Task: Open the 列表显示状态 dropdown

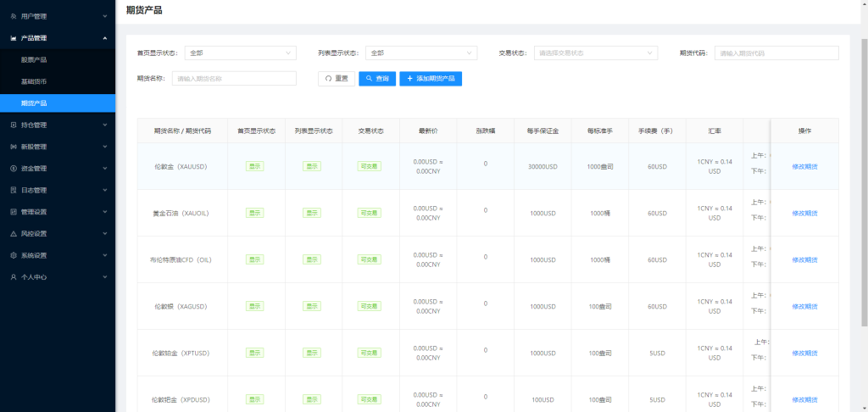Action: pyautogui.click(x=420, y=53)
